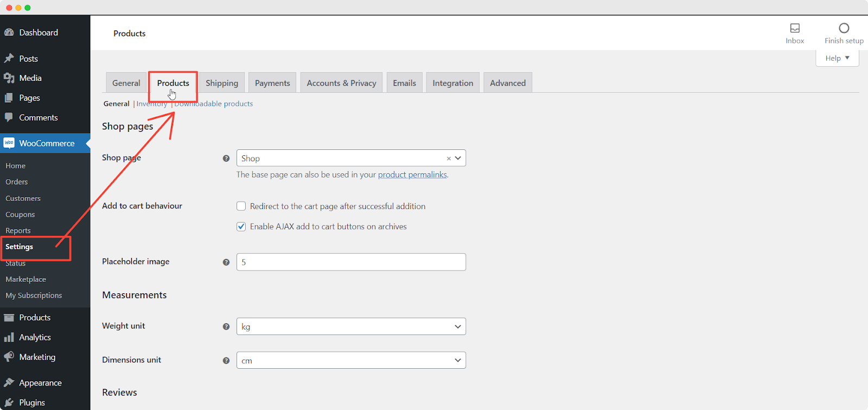Open WooCommerce Marketplace submenu item
The image size is (868, 410).
pos(26,279)
